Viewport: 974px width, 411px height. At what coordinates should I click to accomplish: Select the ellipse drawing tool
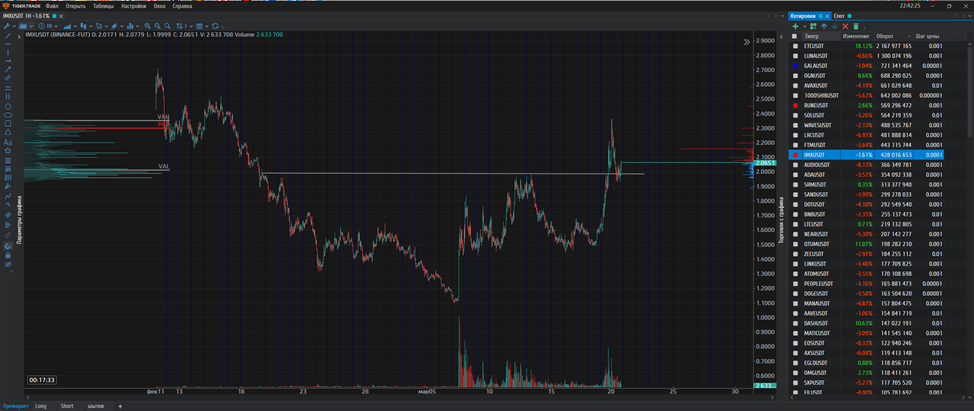(8, 115)
